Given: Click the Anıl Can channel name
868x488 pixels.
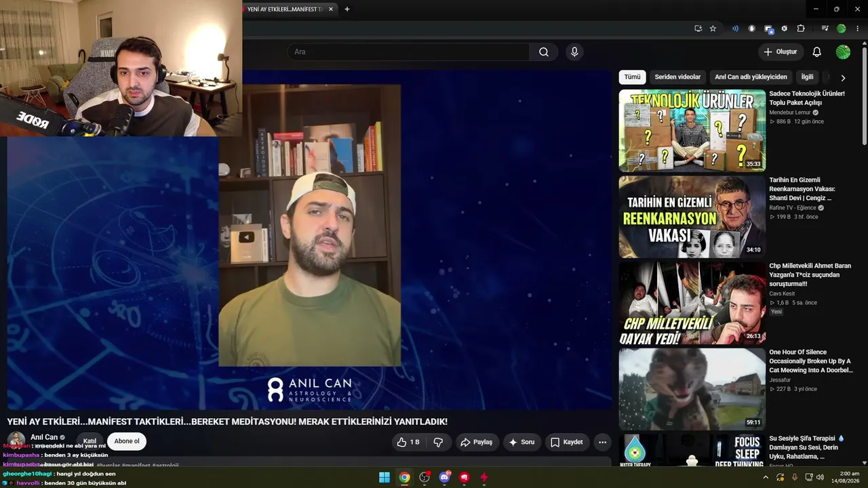Looking at the screenshot, I should [x=44, y=438].
